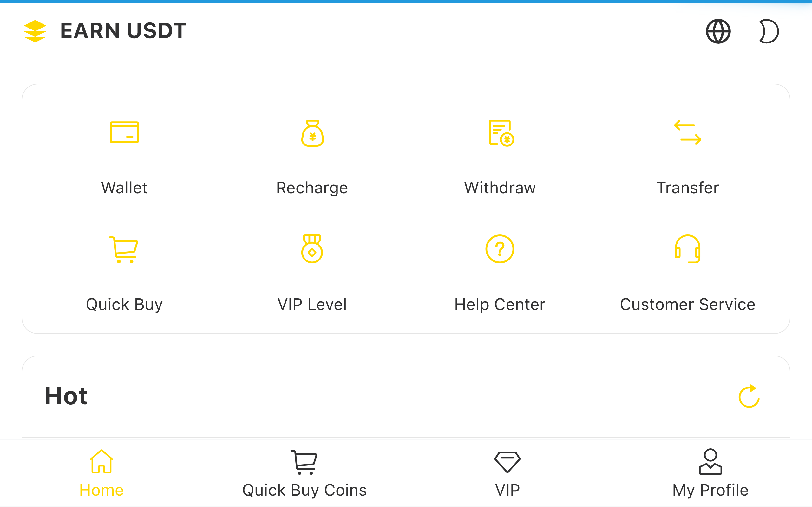Toggle dark mode with moon icon
This screenshot has height=507, width=812.
click(x=768, y=31)
